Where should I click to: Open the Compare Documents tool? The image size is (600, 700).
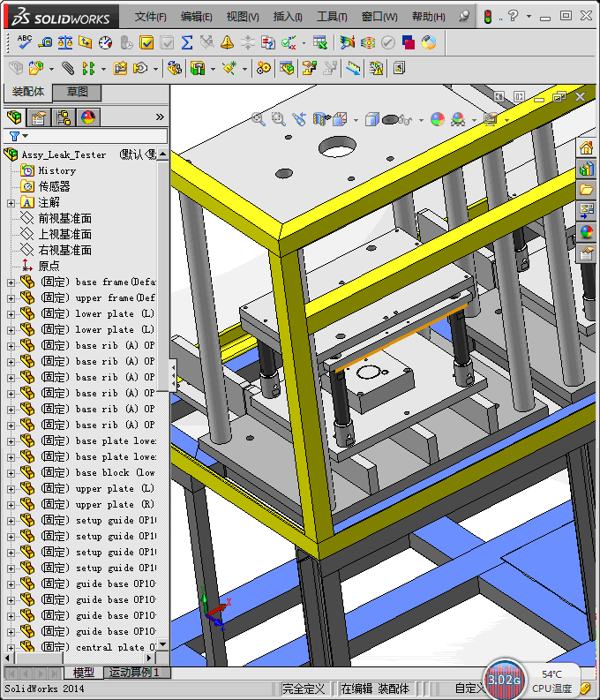(x=268, y=42)
